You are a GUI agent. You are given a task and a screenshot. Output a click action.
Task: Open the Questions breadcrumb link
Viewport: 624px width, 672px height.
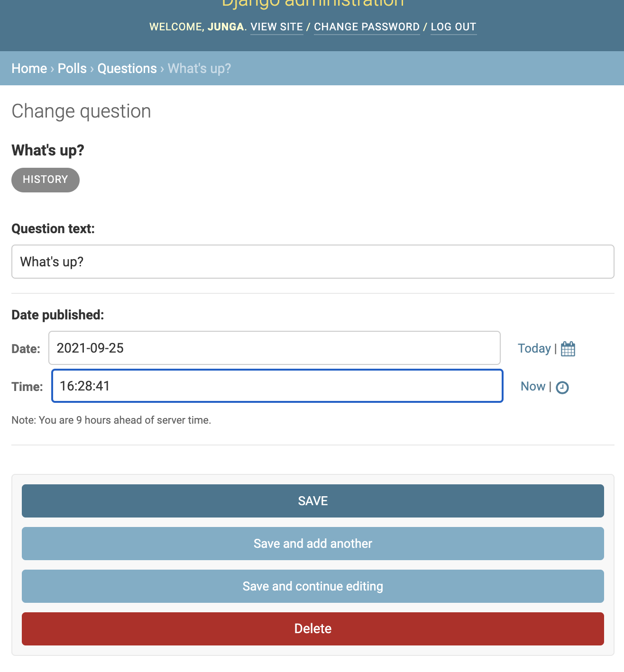pyautogui.click(x=127, y=68)
